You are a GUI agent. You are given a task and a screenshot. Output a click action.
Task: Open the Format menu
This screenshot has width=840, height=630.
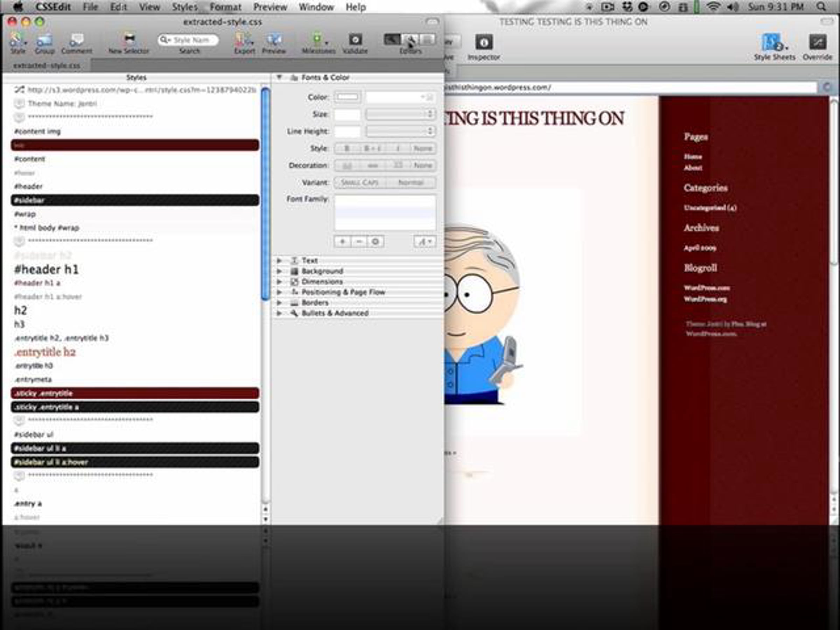(x=225, y=7)
